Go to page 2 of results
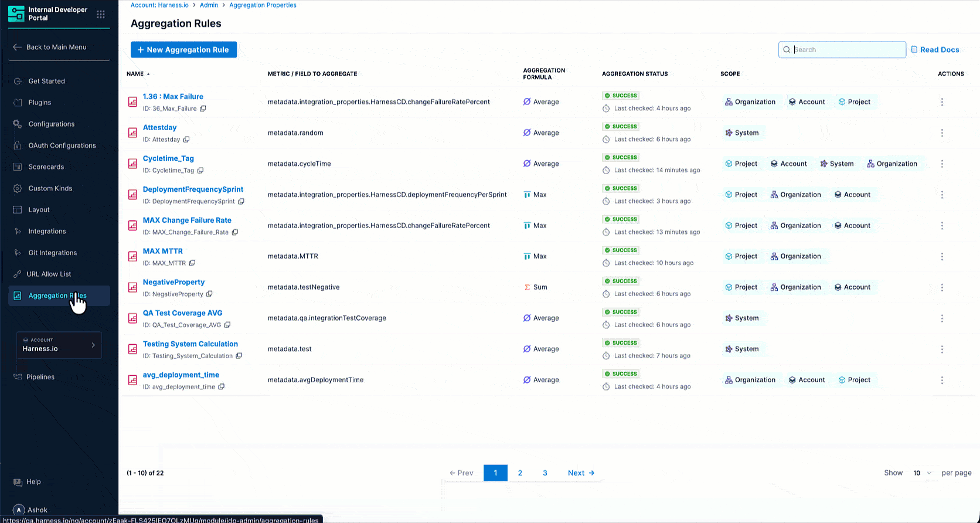The height and width of the screenshot is (523, 980). pyautogui.click(x=520, y=473)
